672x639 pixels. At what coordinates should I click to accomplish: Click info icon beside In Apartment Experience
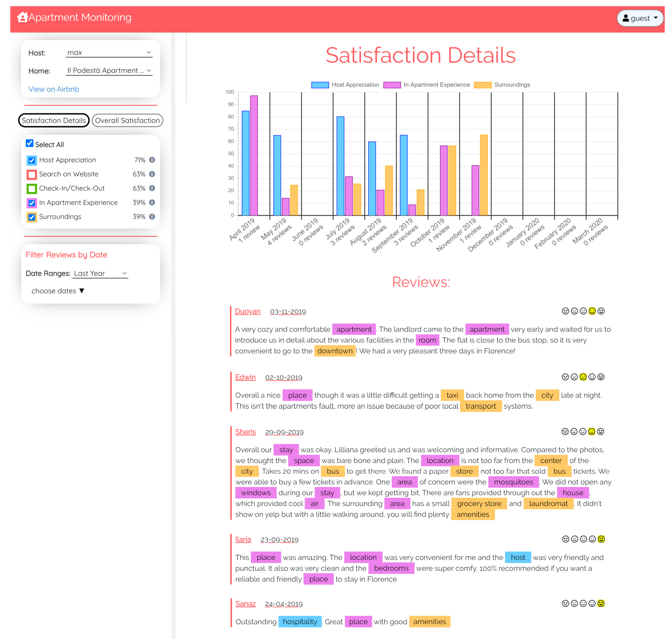click(152, 202)
